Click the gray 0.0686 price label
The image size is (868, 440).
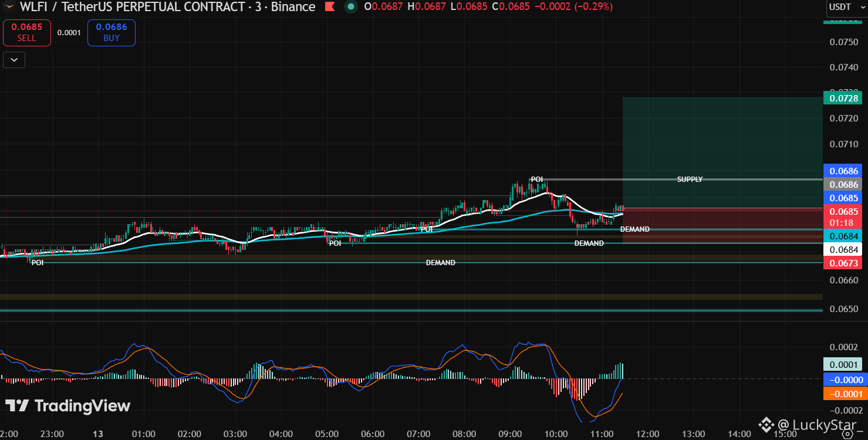(842, 184)
